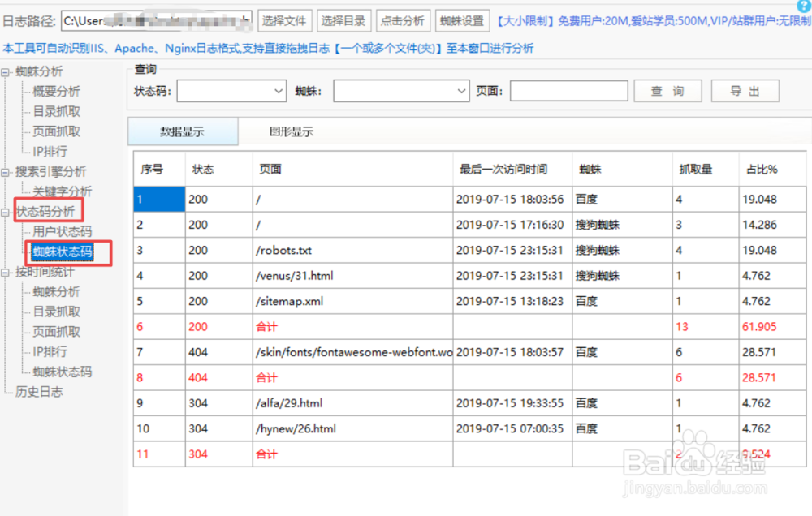Select 关键字分析 in the tree
Viewport: 812px width, 516px height.
click(x=63, y=191)
